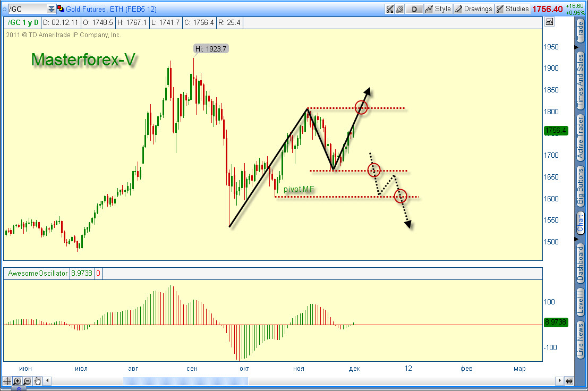The image size is (588, 391).
Task: Click the pivot MF chart annotation
Action: point(299,189)
